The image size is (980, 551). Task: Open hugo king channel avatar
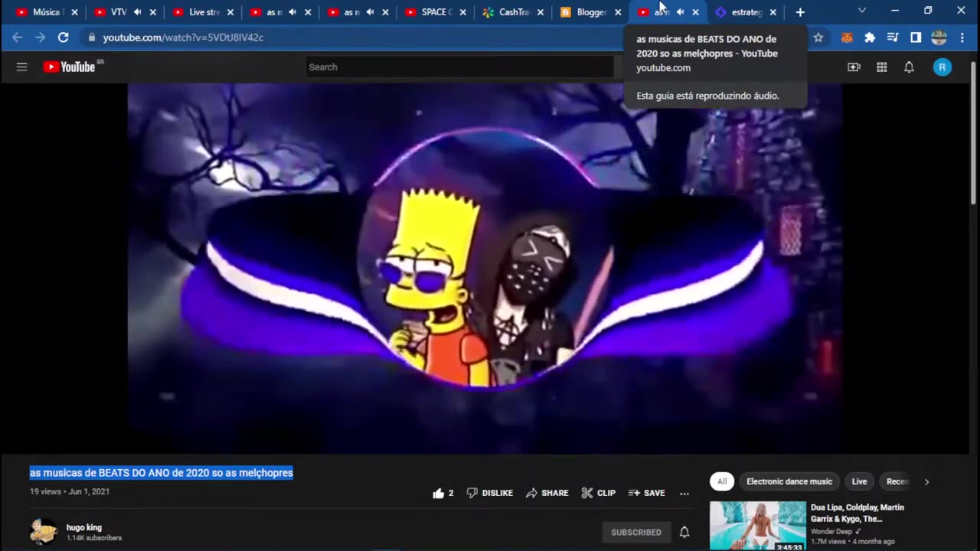click(44, 532)
